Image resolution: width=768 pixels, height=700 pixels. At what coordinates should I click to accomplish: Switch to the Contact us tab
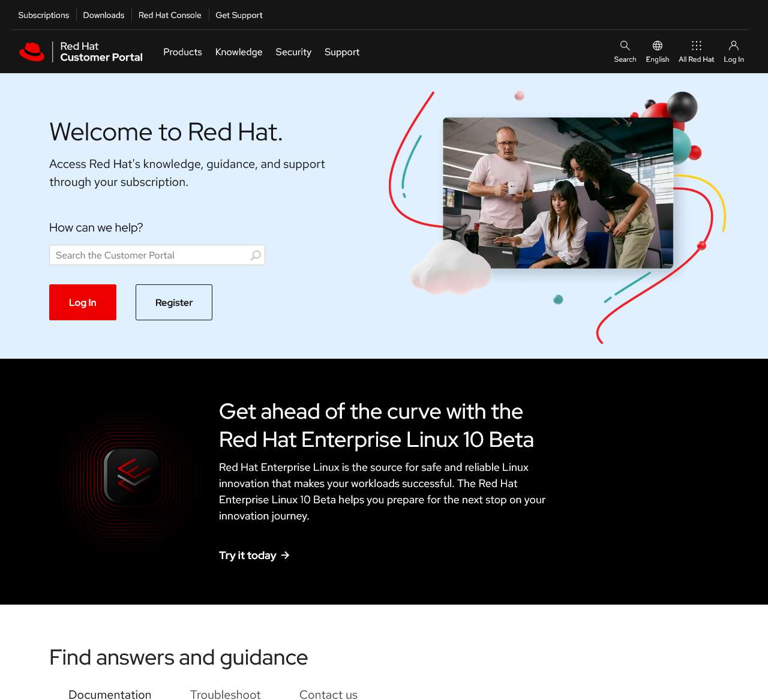328,694
